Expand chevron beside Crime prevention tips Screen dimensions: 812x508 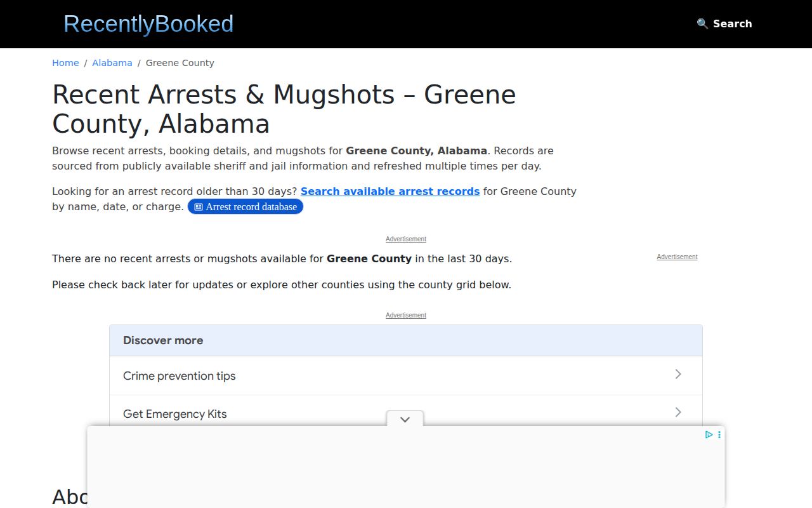(x=678, y=374)
